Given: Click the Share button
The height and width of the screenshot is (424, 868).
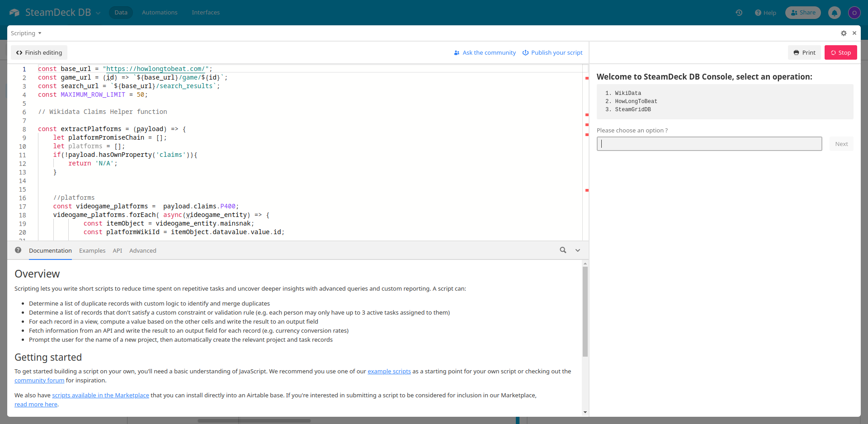Looking at the screenshot, I should pyautogui.click(x=803, y=13).
